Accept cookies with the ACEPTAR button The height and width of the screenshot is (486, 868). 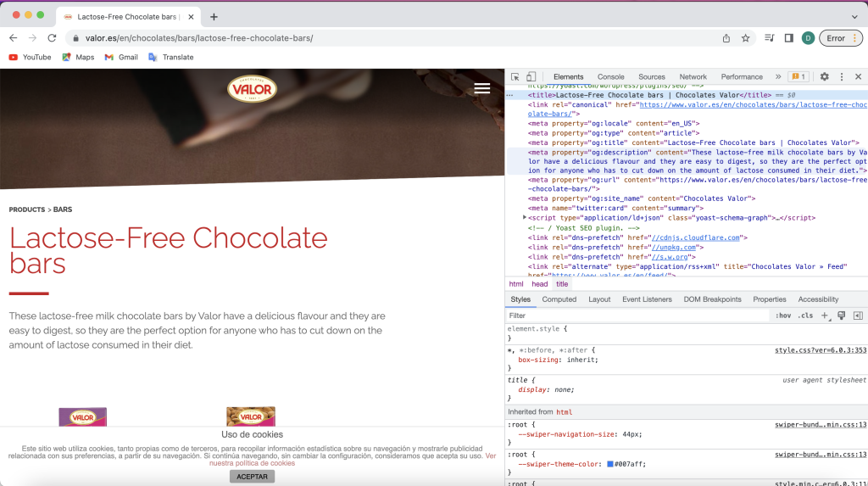[252, 477]
